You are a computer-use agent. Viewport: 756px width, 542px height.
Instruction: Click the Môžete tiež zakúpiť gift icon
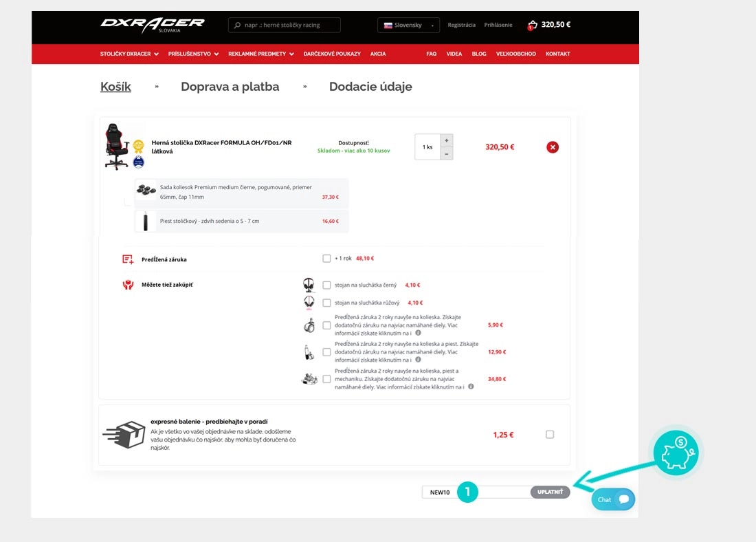[x=128, y=285]
